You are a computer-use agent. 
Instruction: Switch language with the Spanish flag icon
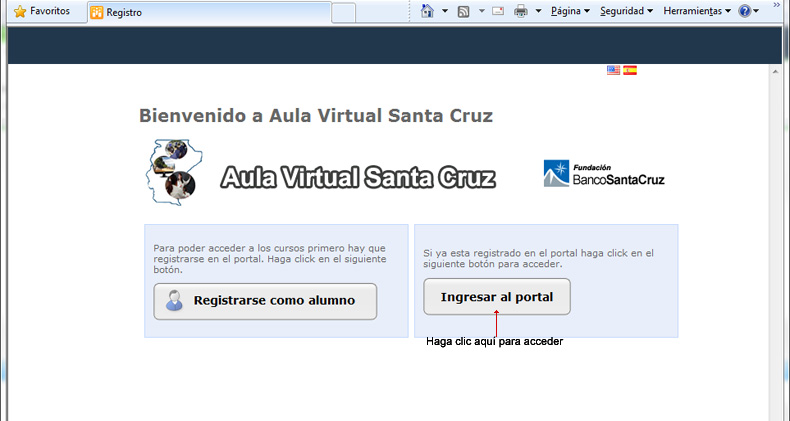click(630, 71)
